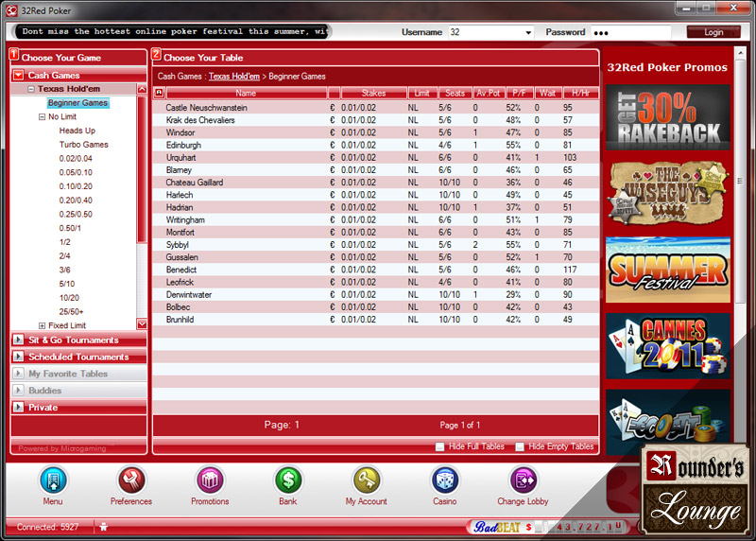Sort tables by Stakes column
The image size is (756, 541).
(373, 93)
